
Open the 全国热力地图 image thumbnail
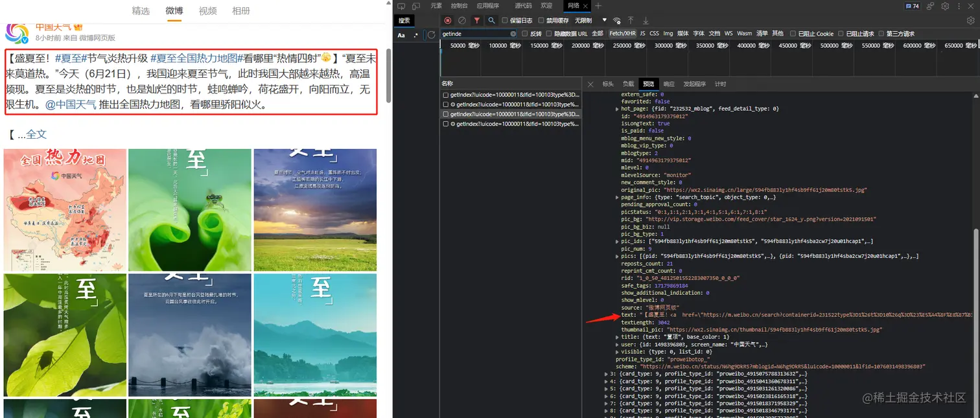[65, 210]
